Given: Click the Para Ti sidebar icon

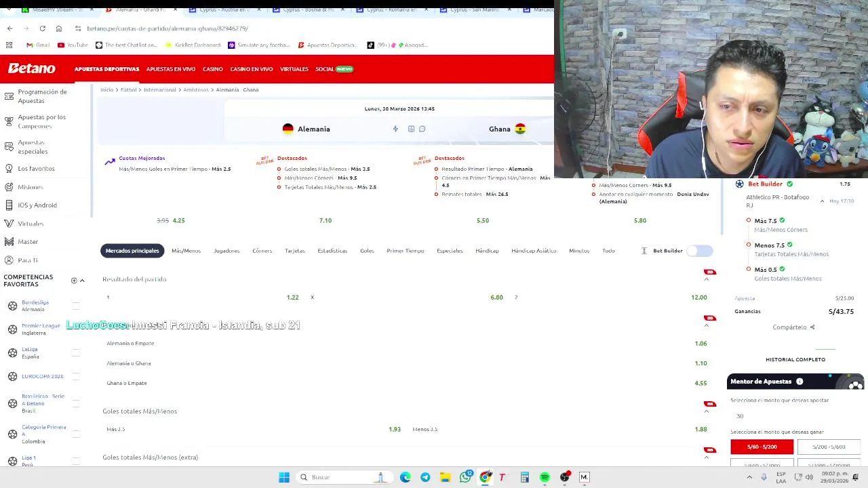Looking at the screenshot, I should pyautogui.click(x=9, y=260).
